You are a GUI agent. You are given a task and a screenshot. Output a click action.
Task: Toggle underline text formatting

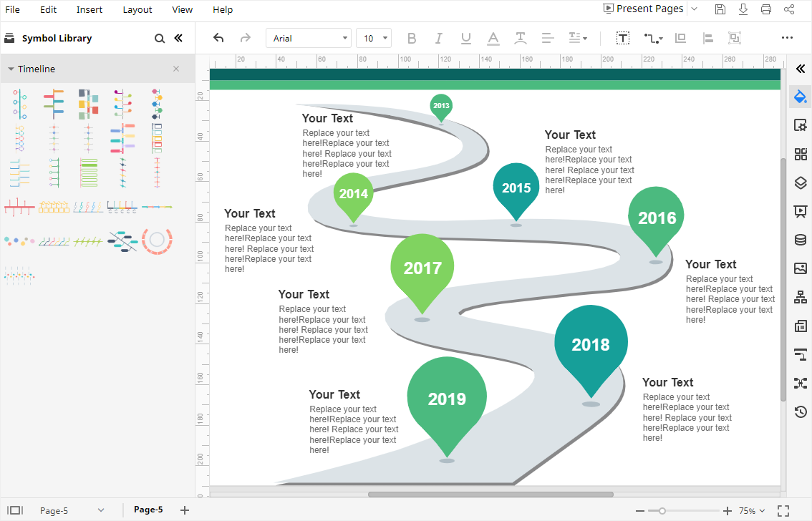click(465, 38)
